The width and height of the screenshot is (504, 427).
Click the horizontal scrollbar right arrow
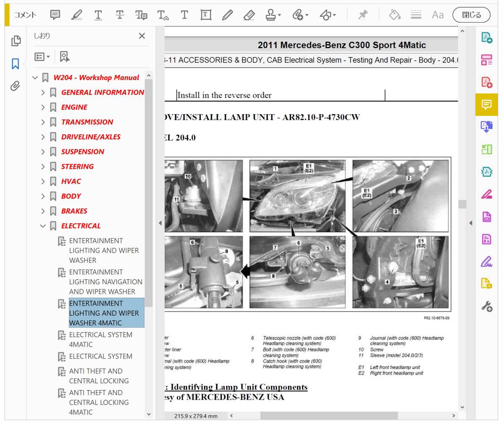pyautogui.click(x=453, y=416)
